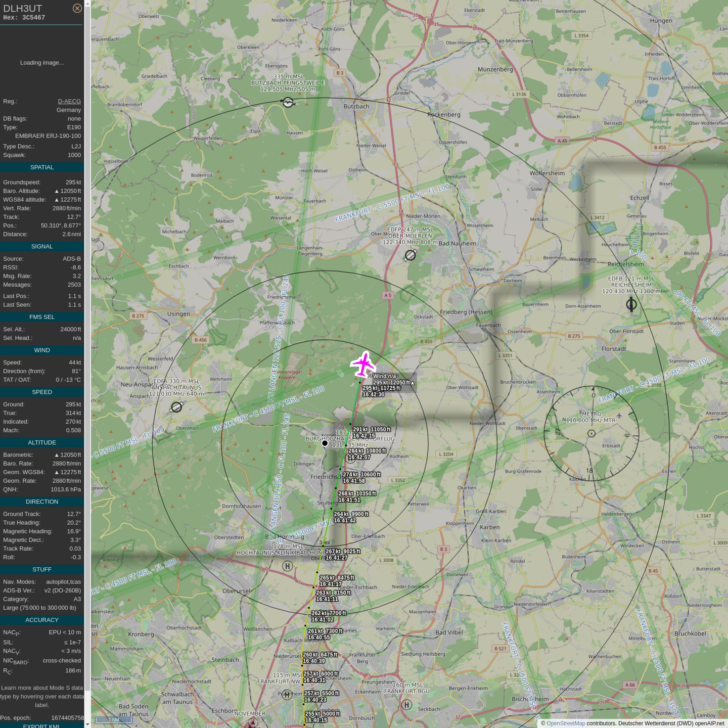The width and height of the screenshot is (728, 728).
Task: Click the Hochtaunus-Klinik heliport H icon
Action: point(287,566)
